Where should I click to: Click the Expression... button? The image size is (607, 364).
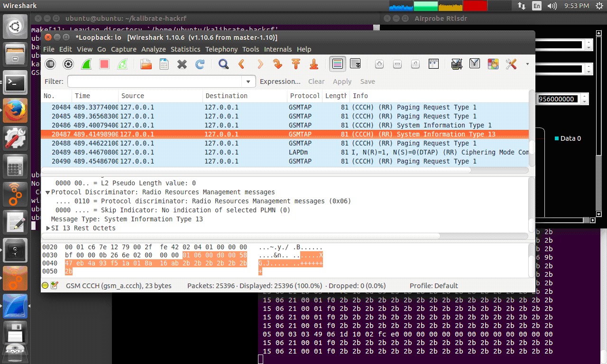pos(280,82)
